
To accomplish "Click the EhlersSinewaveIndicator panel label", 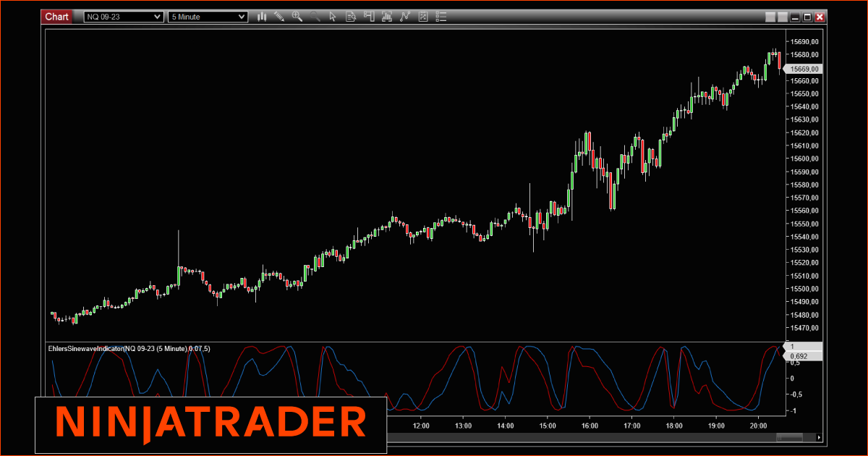I will pyautogui.click(x=129, y=349).
